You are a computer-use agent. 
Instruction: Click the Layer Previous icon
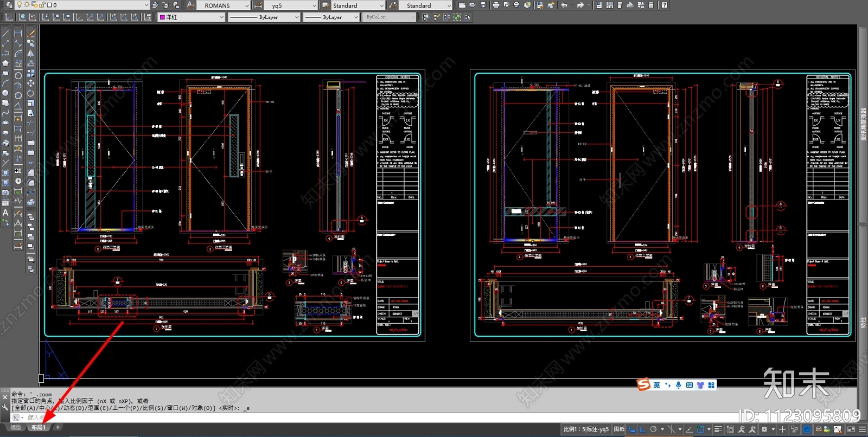[165, 5]
